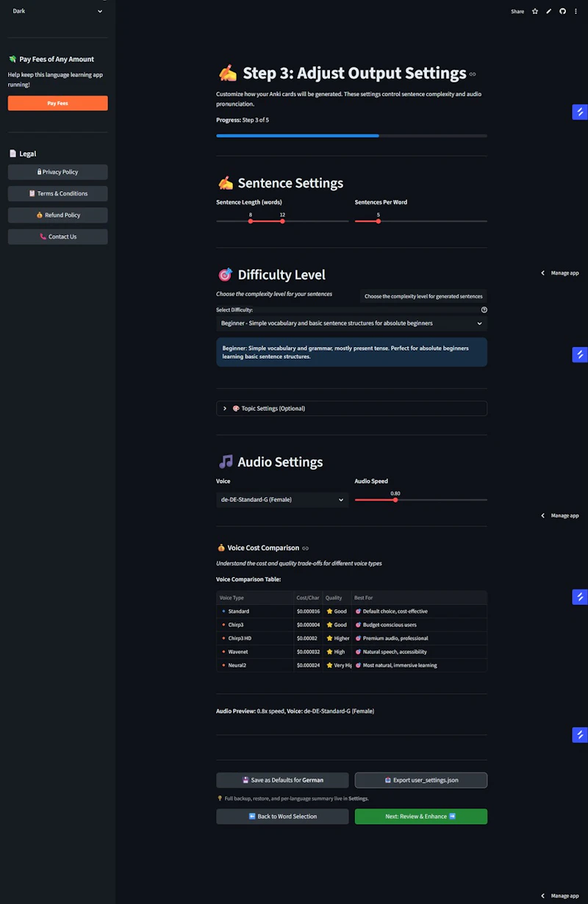
Task: Click the Sentence Settings heading
Action: pos(281,183)
